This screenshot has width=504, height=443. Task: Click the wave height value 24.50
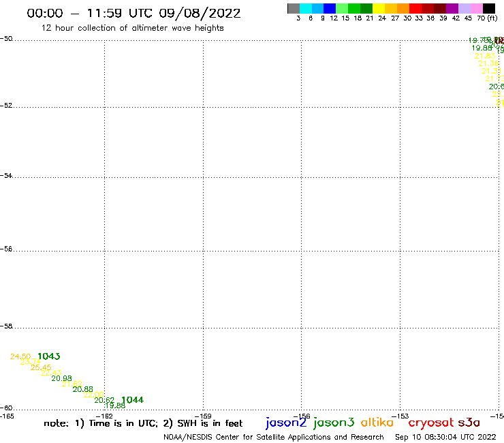click(x=20, y=356)
